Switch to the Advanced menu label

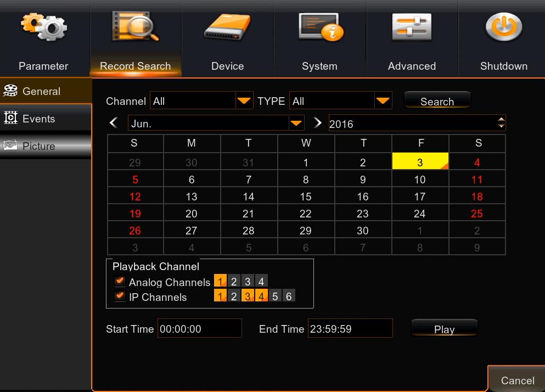pos(412,66)
